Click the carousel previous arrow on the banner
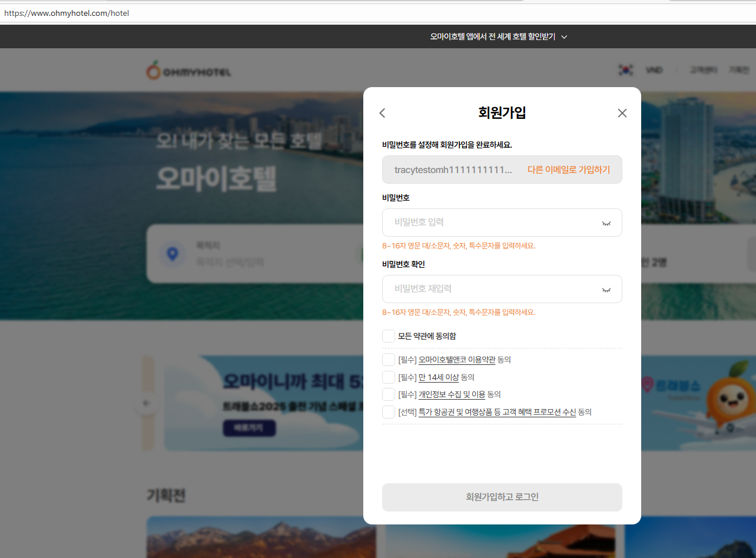Screen dimensions: 756x558 147,403
